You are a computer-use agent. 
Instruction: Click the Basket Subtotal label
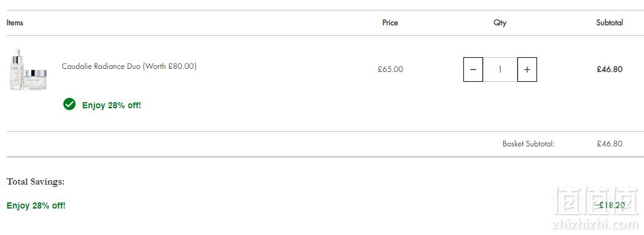click(528, 144)
